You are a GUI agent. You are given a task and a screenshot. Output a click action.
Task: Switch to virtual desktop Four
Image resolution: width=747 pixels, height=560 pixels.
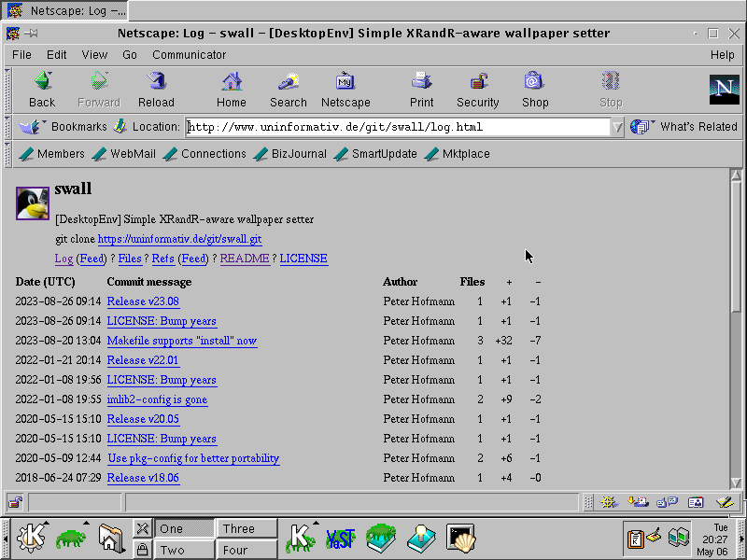click(x=247, y=551)
